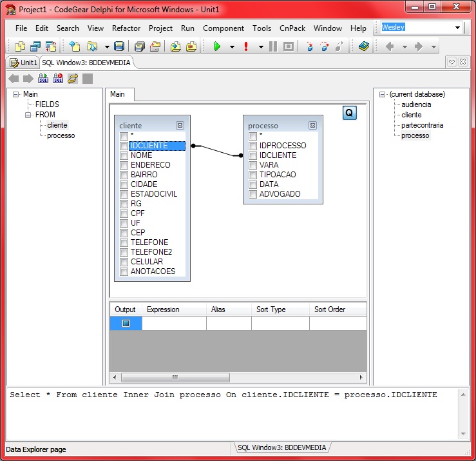
Task: Click the green Run button in toolbar
Action: coord(217,46)
